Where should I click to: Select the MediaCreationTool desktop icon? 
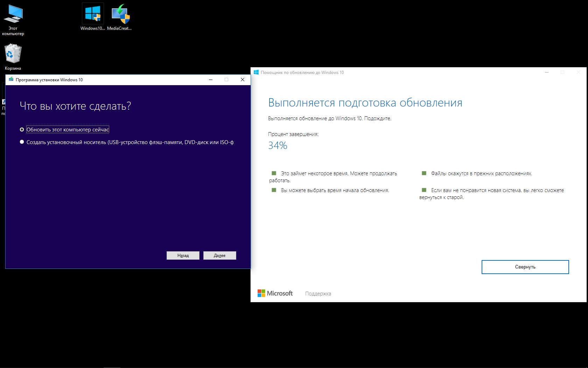click(x=120, y=17)
